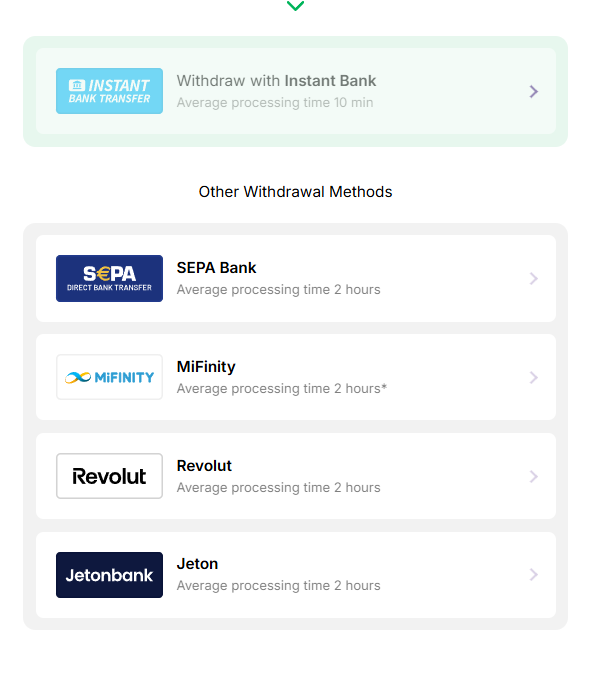This screenshot has height=674, width=593.
Task: Open Instant Bank option via its arrow
Action: (x=533, y=91)
